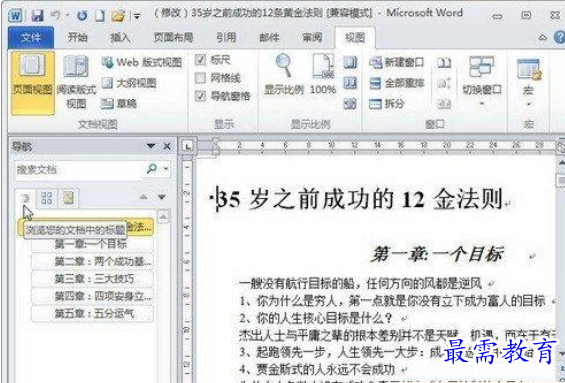565x383 pixels.
Task: Select heading 第四章:四项安身立... in navigation
Action: coord(92,296)
